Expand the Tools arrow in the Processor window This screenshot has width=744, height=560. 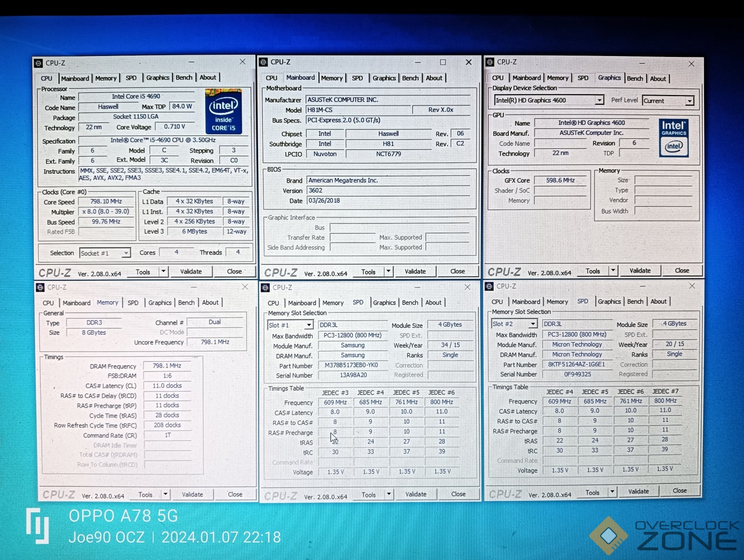(163, 272)
